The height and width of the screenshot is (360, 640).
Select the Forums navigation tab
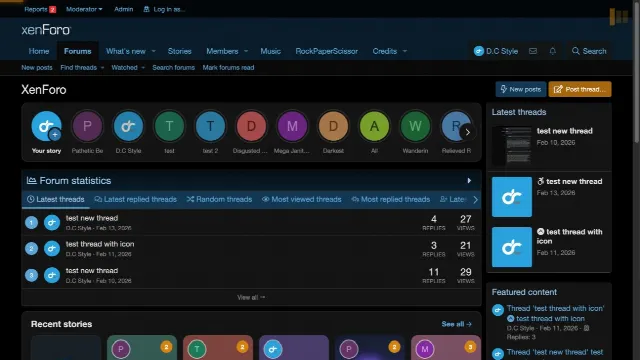tap(78, 51)
